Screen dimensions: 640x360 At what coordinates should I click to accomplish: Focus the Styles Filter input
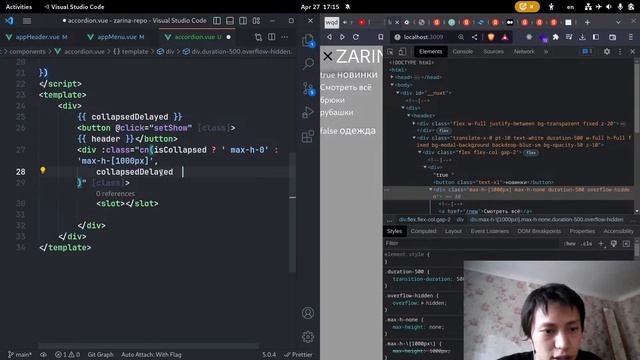tap(471, 243)
